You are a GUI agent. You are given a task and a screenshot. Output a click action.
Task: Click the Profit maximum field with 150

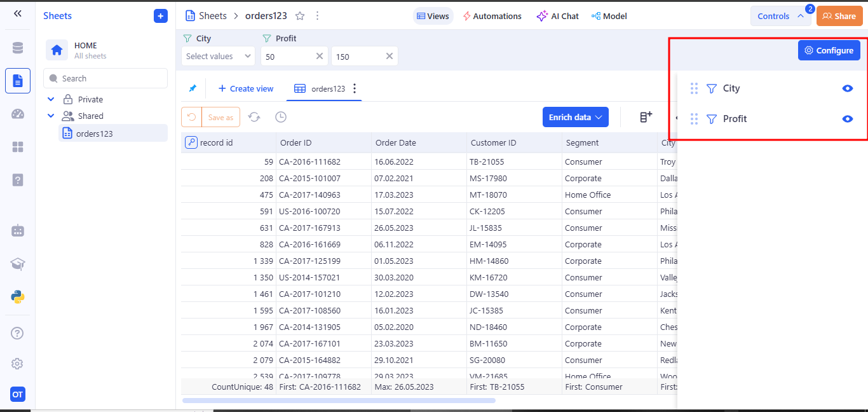click(364, 56)
